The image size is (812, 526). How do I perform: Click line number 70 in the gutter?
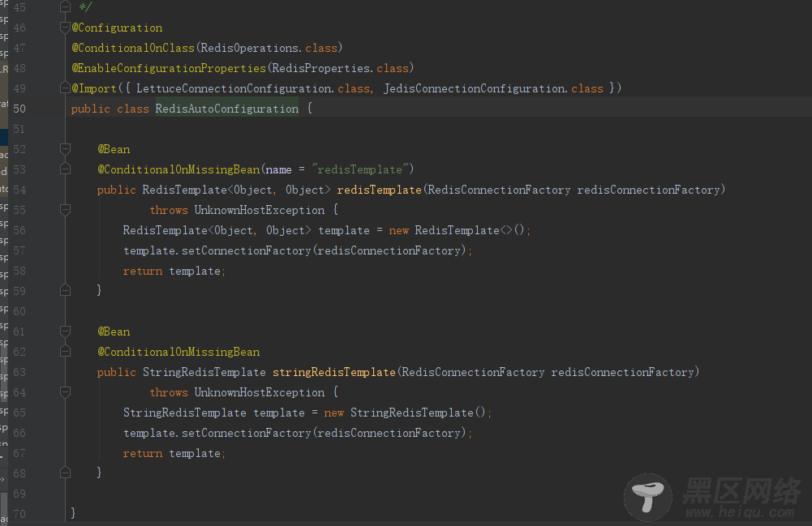pyautogui.click(x=19, y=514)
